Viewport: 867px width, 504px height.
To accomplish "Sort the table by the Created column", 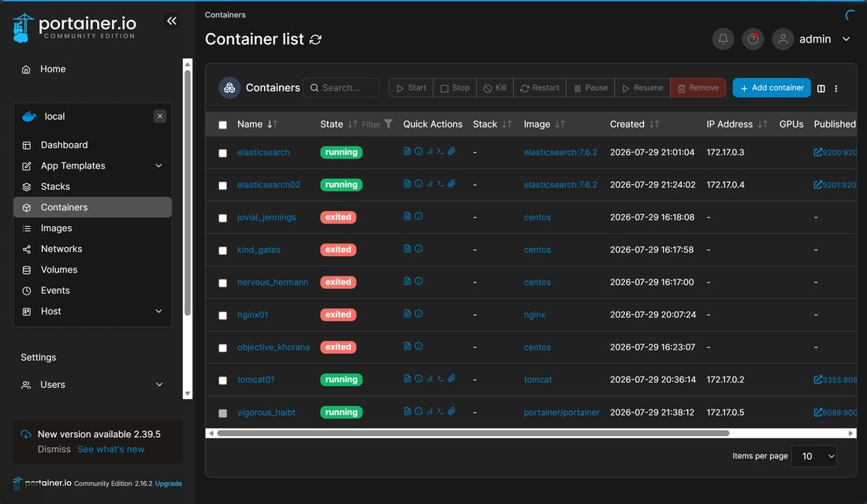I will [634, 124].
